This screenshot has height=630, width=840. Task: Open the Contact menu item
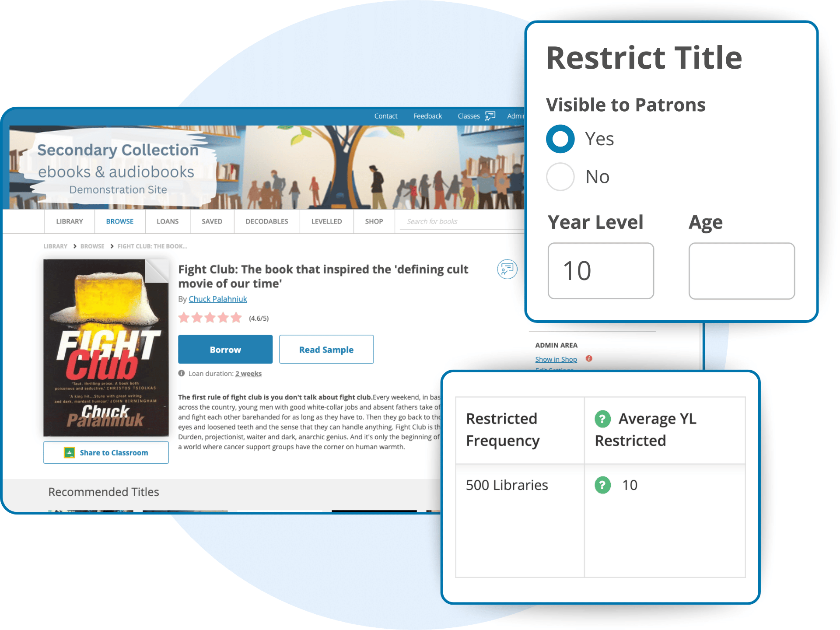[385, 115]
